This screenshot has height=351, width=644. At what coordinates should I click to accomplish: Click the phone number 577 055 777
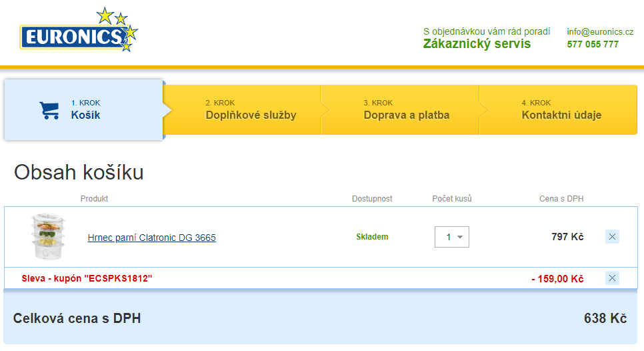point(593,45)
